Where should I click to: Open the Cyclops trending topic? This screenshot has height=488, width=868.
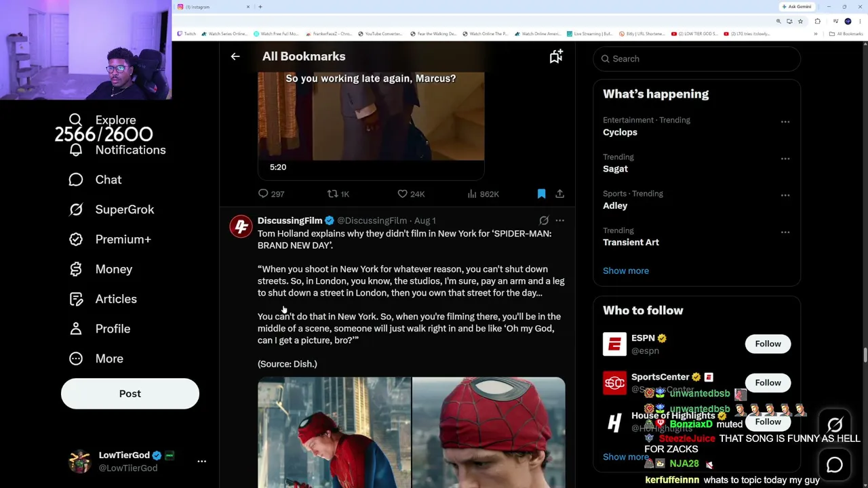pyautogui.click(x=620, y=132)
